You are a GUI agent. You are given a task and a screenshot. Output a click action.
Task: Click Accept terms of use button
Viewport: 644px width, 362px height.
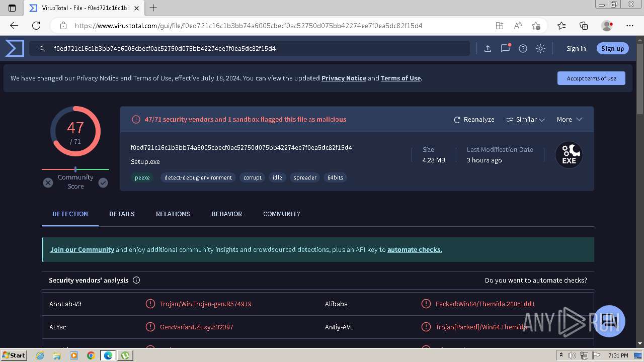591,78
